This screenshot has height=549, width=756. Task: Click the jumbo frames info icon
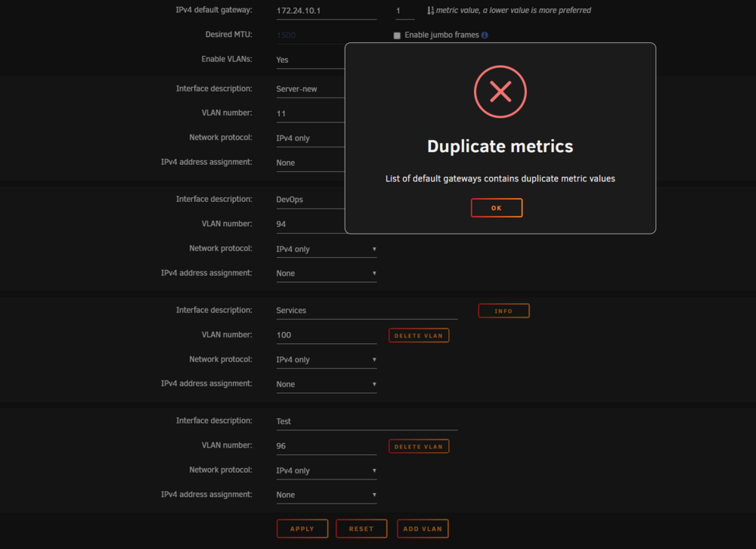click(485, 35)
